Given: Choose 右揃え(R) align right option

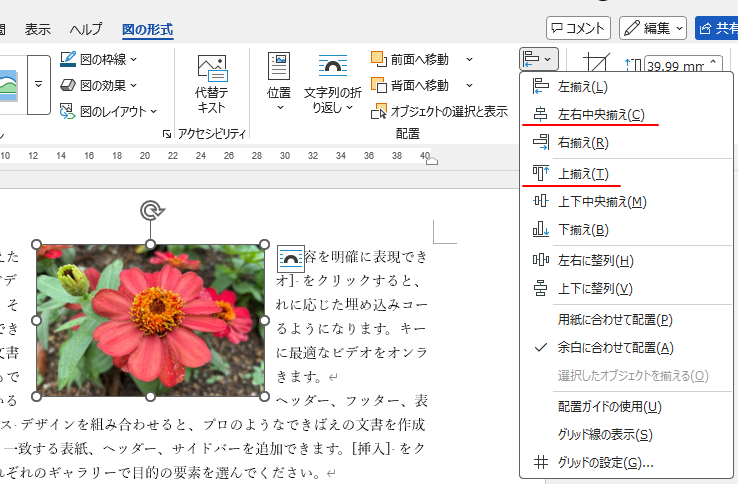Looking at the screenshot, I should coord(626,142).
